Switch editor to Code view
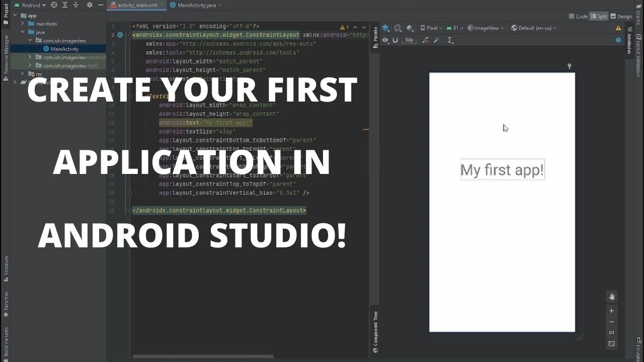 click(x=578, y=16)
